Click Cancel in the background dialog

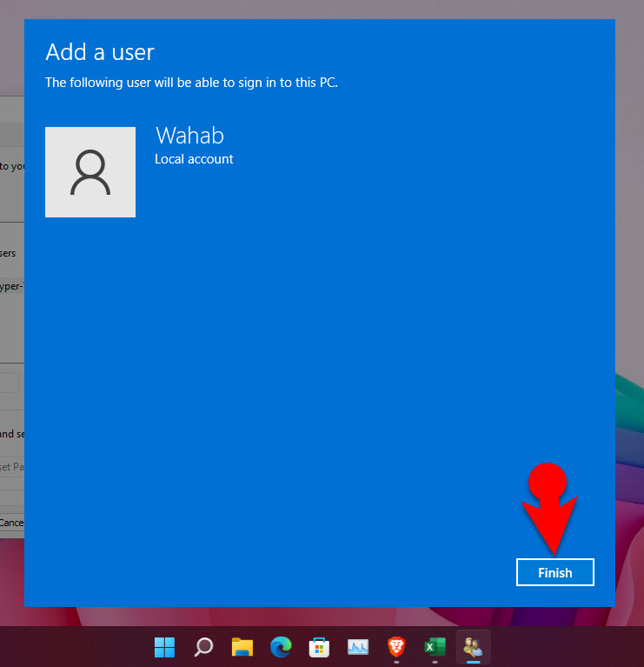pyautogui.click(x=12, y=523)
